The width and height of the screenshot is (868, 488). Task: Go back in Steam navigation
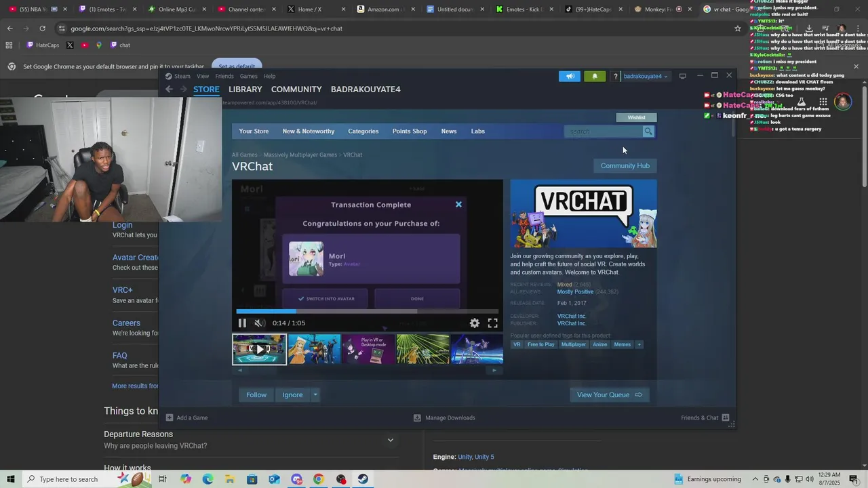[169, 89]
